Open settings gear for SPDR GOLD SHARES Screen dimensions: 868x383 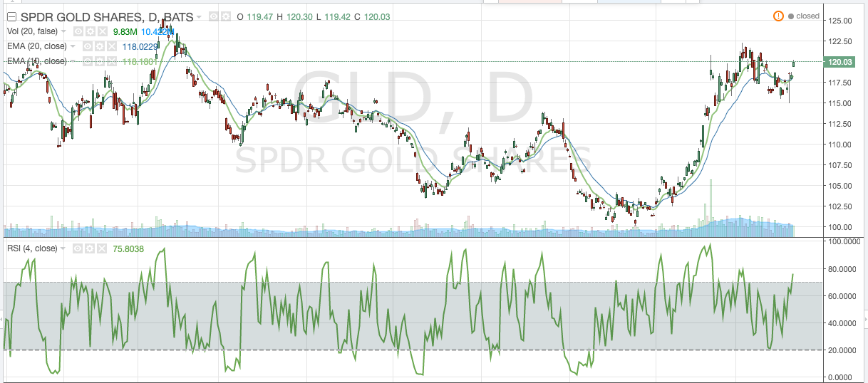(225, 16)
